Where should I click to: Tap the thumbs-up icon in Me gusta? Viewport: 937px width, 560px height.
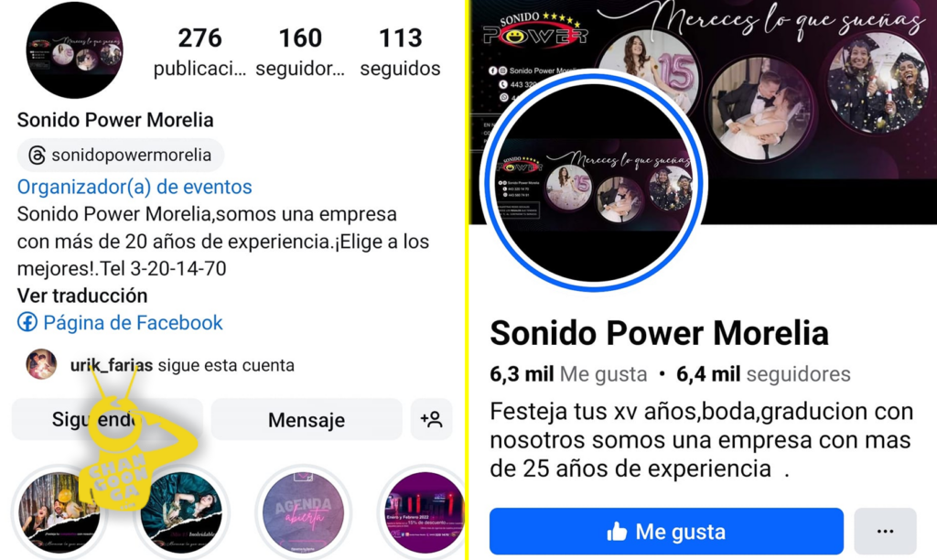tap(617, 531)
